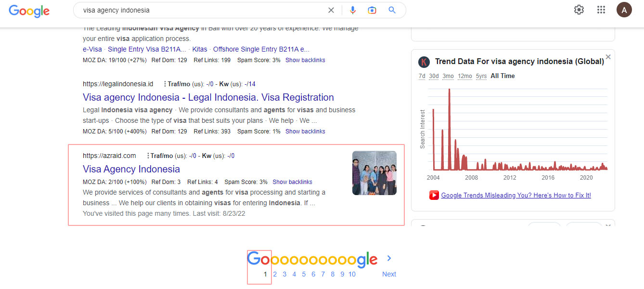Open the account avatar labeled A
The width and height of the screenshot is (644, 289).
624,10
